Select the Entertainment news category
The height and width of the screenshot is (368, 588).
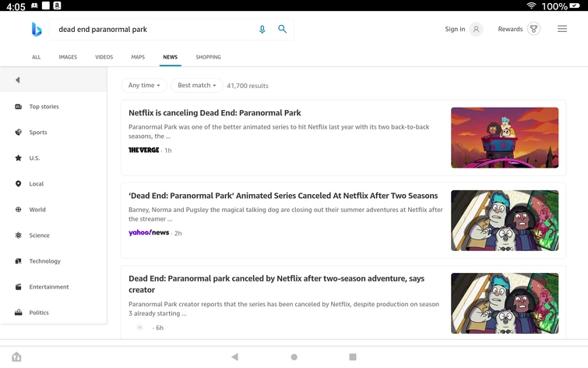[x=48, y=287]
